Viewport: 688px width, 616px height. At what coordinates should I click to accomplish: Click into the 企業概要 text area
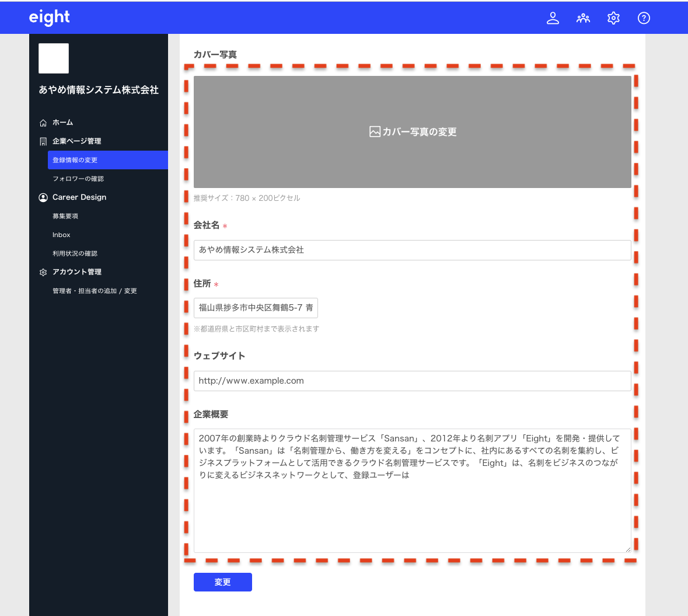click(412, 490)
